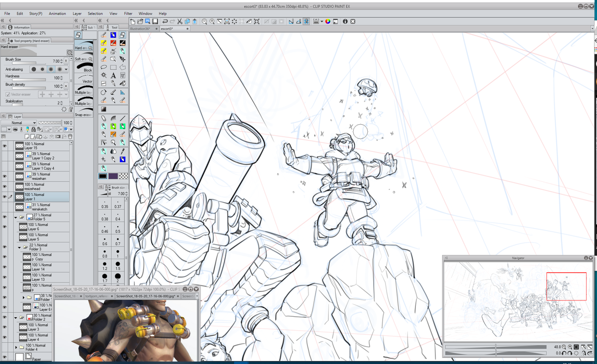Collapse Folder 3 in layer list
This screenshot has width=597, height=364.
click(x=19, y=247)
